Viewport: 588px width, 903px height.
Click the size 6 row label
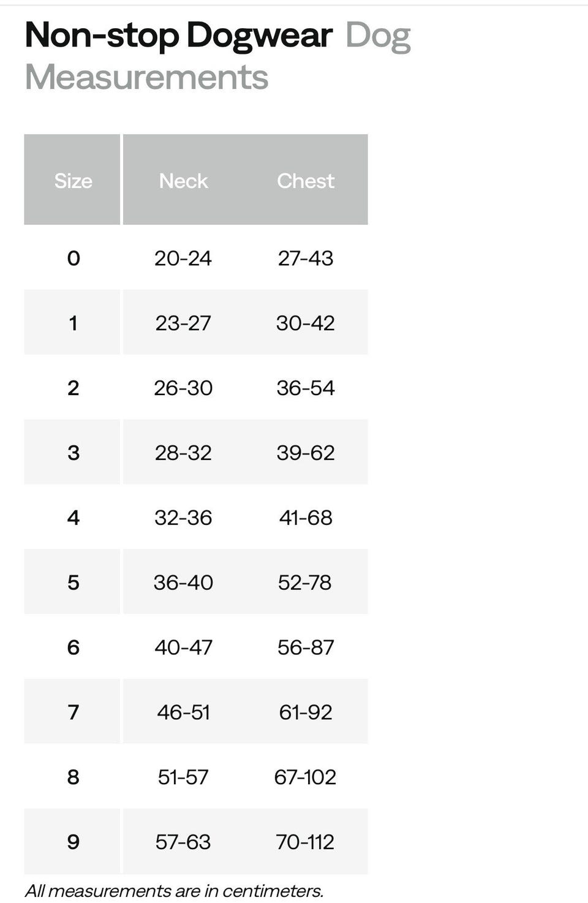click(73, 647)
